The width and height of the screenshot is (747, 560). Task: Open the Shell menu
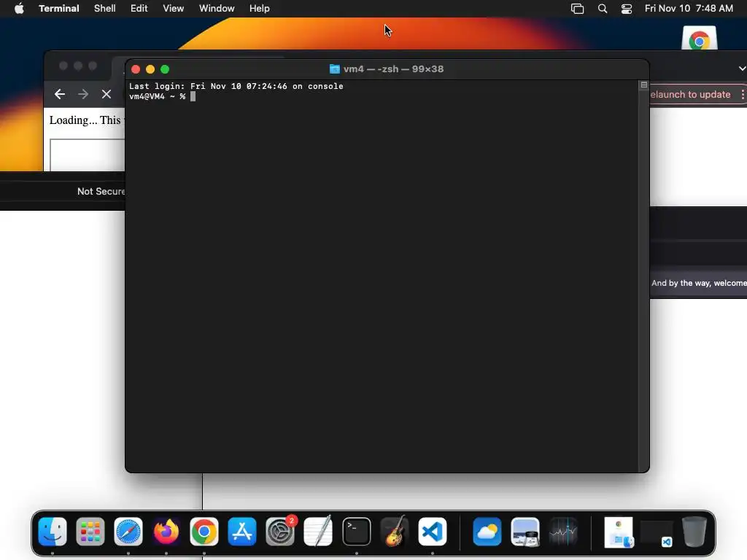click(x=105, y=9)
